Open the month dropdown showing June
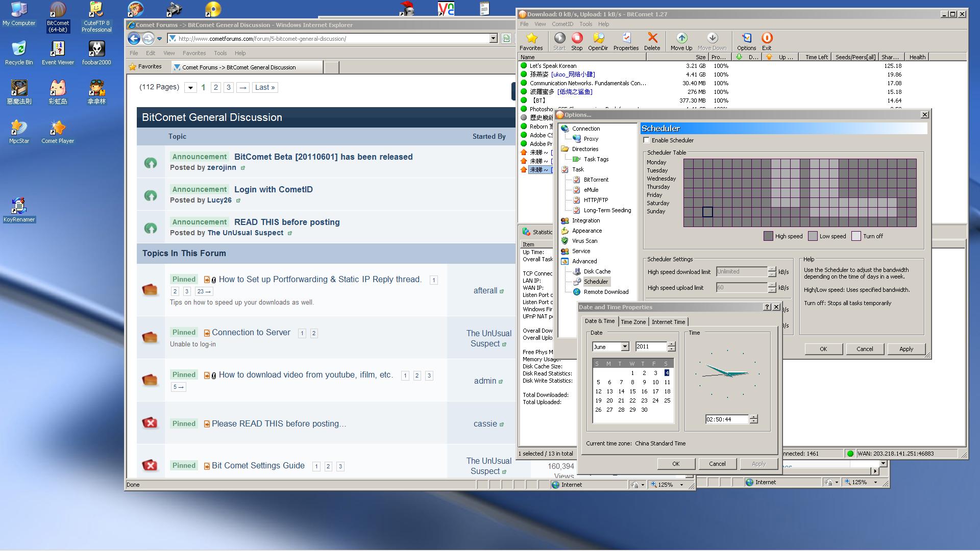980x551 pixels. pyautogui.click(x=625, y=347)
